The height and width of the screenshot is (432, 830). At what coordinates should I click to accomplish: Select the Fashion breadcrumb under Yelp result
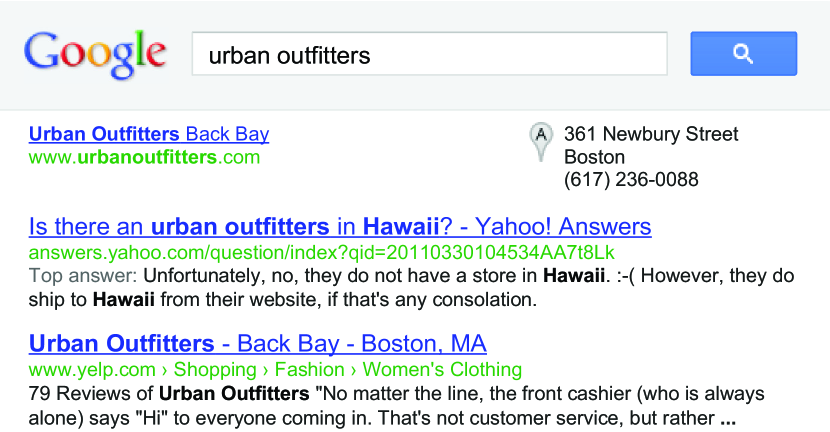point(310,370)
